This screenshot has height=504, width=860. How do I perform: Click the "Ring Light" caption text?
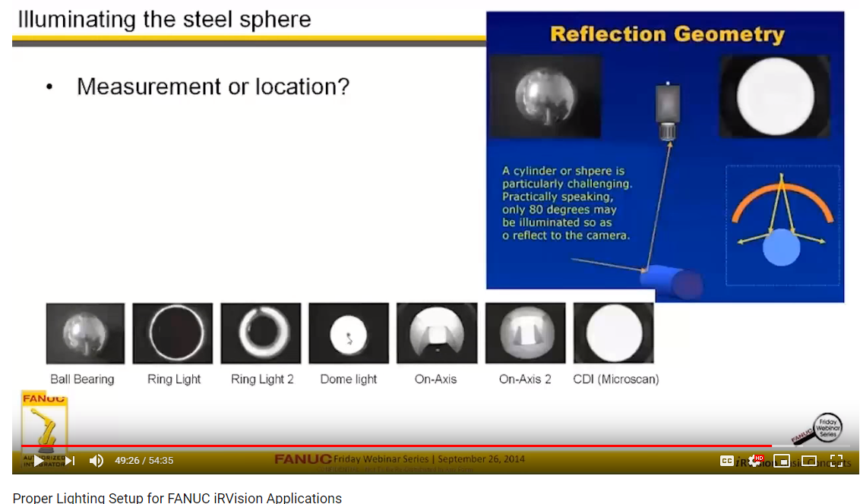pyautogui.click(x=174, y=379)
